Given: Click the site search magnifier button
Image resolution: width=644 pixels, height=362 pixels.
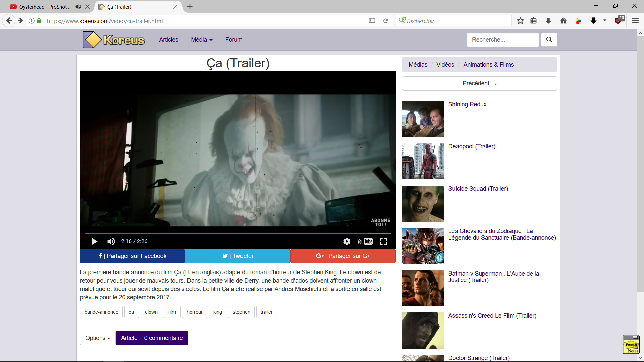Looking at the screenshot, I should click(549, 40).
